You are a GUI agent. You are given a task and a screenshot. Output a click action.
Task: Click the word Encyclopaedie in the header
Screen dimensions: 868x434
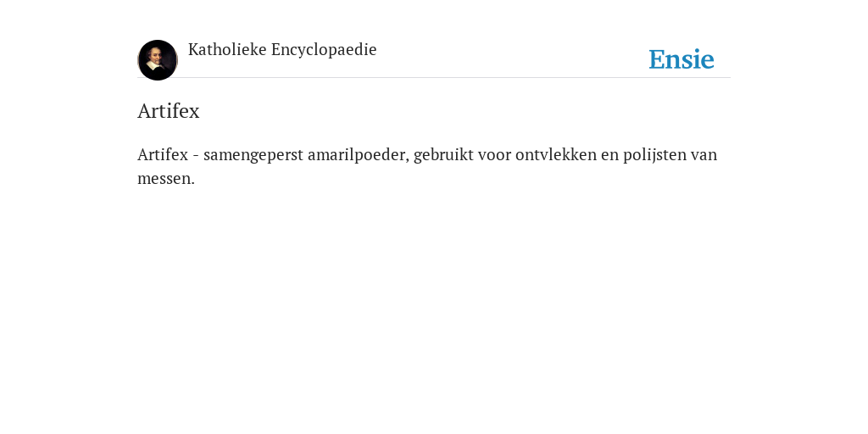(324, 50)
